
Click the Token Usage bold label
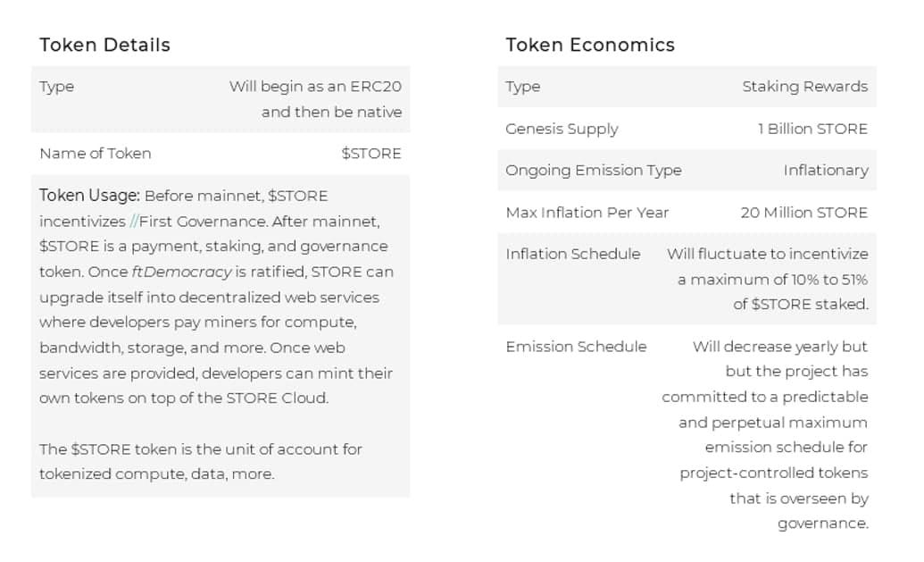point(89,196)
